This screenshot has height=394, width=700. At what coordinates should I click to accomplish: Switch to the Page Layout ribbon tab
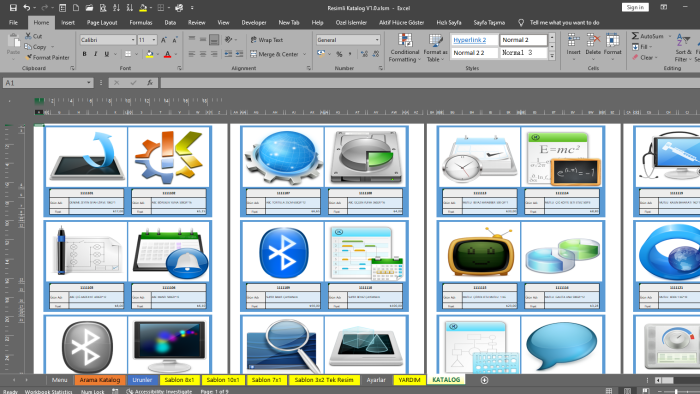click(102, 22)
